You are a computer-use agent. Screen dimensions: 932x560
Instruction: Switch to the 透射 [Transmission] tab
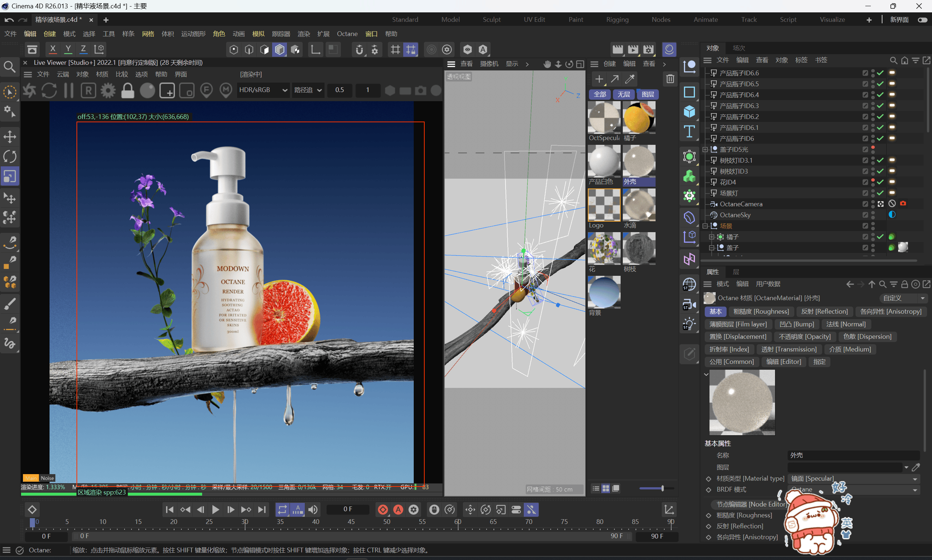(x=789, y=349)
